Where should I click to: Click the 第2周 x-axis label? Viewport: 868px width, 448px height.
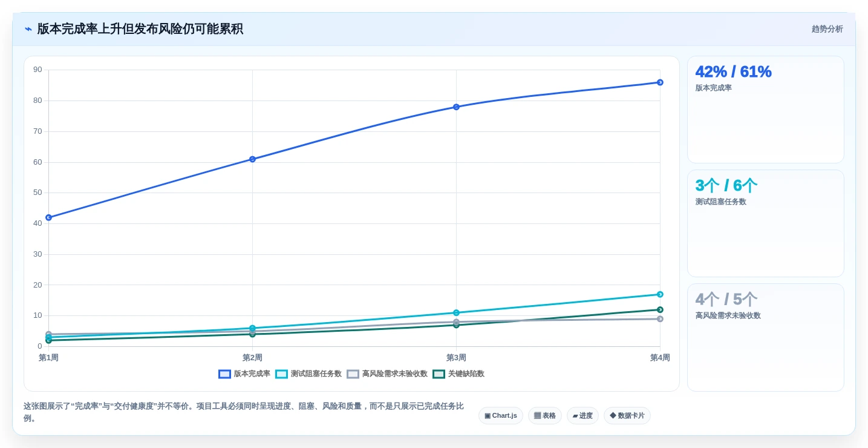(252, 358)
